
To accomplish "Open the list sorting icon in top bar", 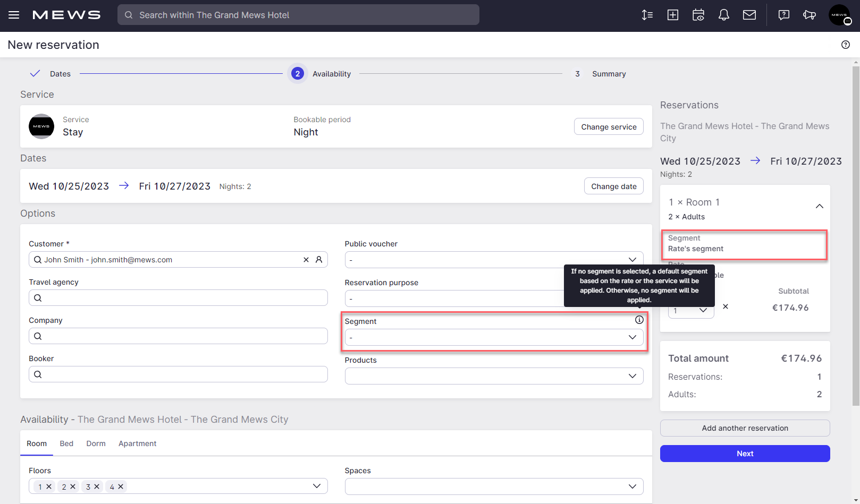I will click(647, 15).
